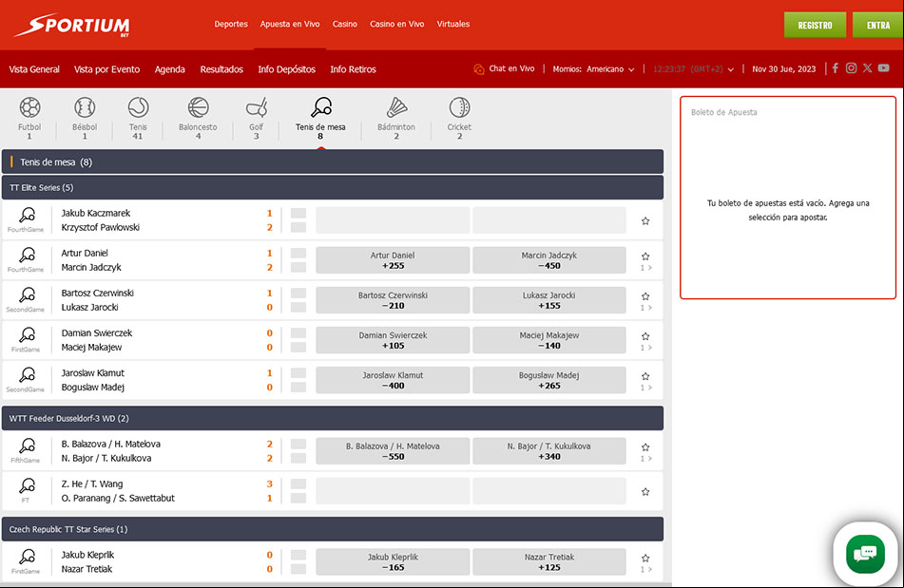Select the Baloncesto sport icon
The width and height of the screenshot is (904, 588).
click(198, 107)
